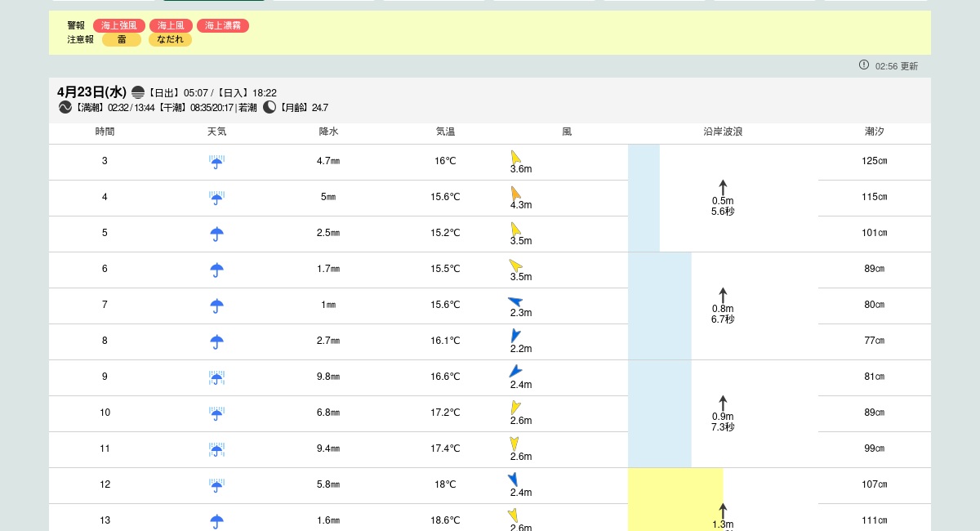Click the 4月23日(水) date heading
This screenshot has height=531, width=980.
click(91, 92)
